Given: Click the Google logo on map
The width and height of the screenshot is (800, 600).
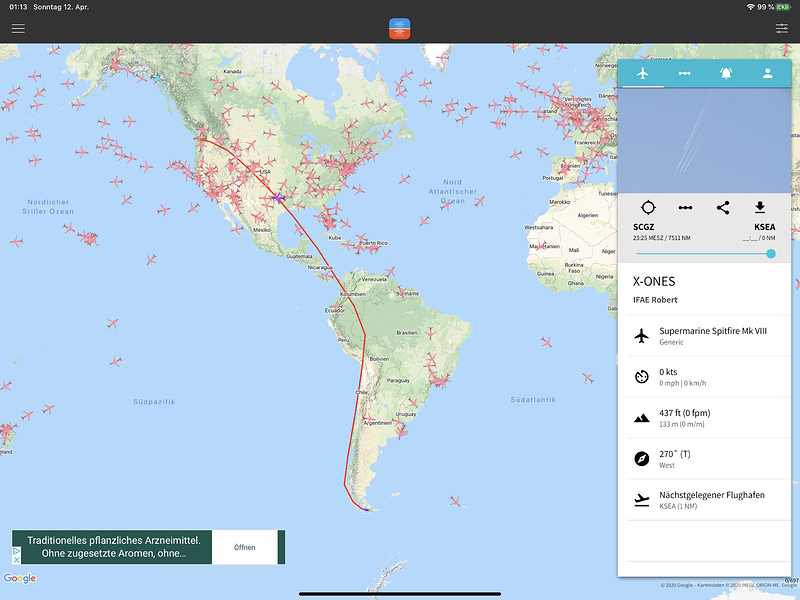Looking at the screenshot, I should (x=20, y=578).
